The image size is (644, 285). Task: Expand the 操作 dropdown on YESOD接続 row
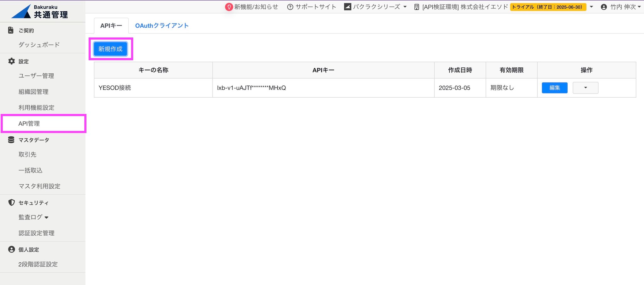[x=585, y=88]
